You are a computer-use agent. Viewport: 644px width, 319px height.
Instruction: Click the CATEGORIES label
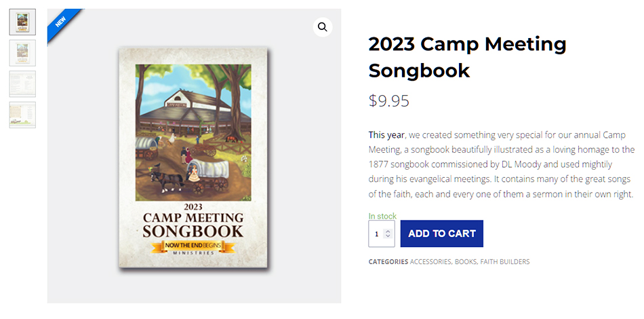coord(388,262)
